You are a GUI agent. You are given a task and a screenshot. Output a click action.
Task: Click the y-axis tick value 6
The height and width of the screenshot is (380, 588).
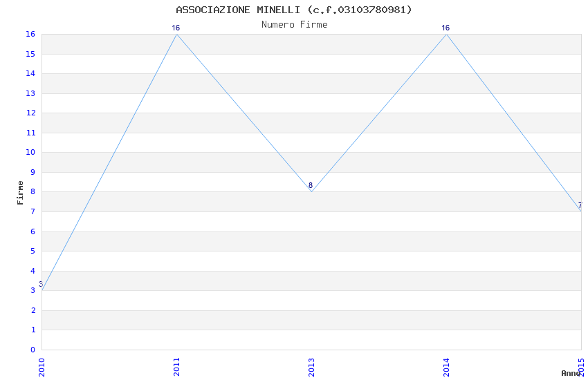[33, 231]
